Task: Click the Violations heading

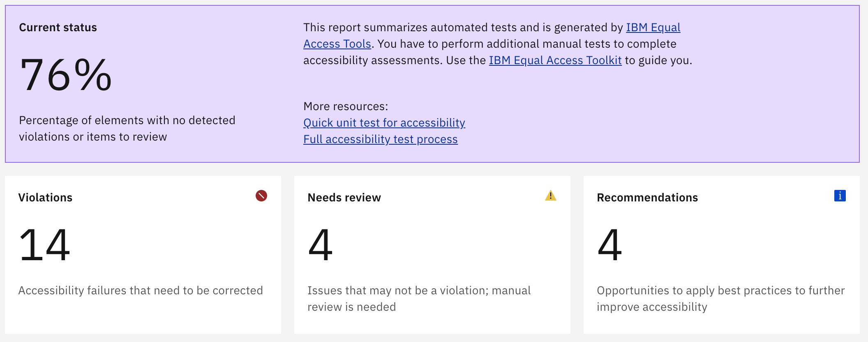Action: [45, 198]
